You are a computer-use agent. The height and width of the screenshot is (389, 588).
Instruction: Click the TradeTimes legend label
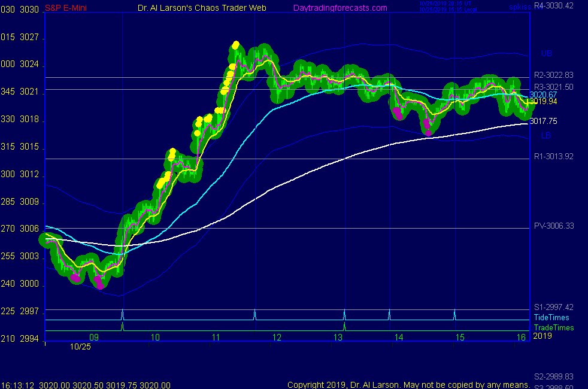(x=554, y=327)
